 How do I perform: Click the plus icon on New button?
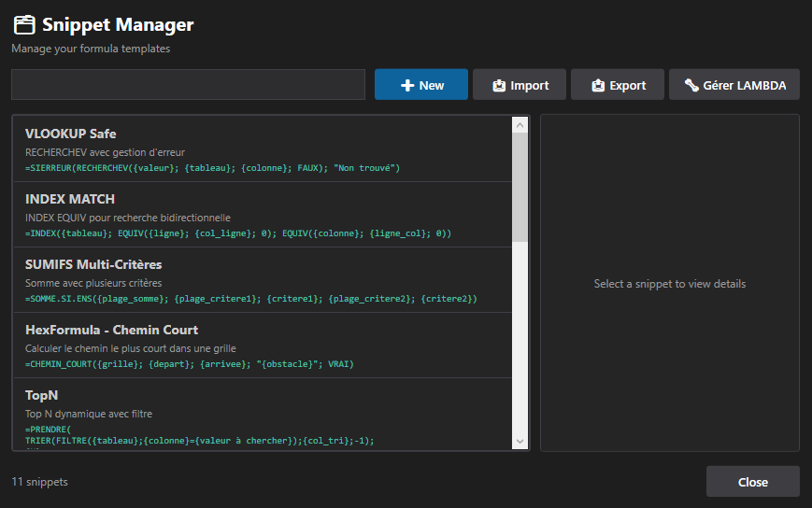pyautogui.click(x=407, y=85)
